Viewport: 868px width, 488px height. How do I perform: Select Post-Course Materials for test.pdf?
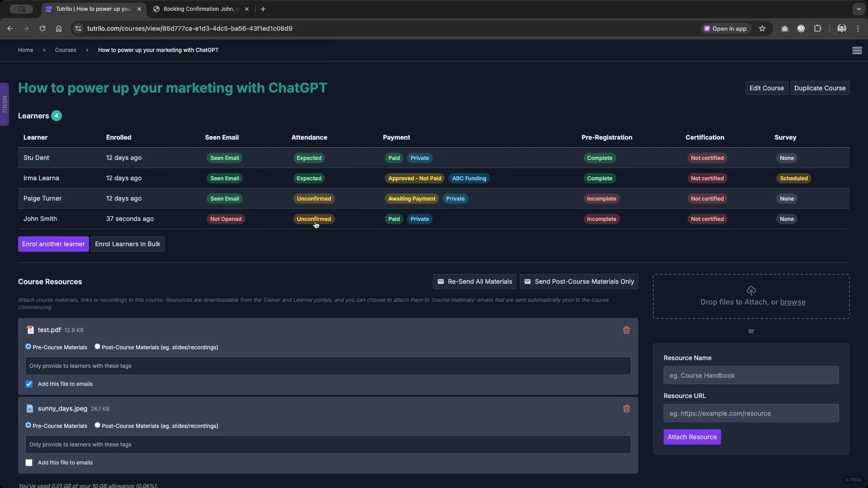(97, 347)
